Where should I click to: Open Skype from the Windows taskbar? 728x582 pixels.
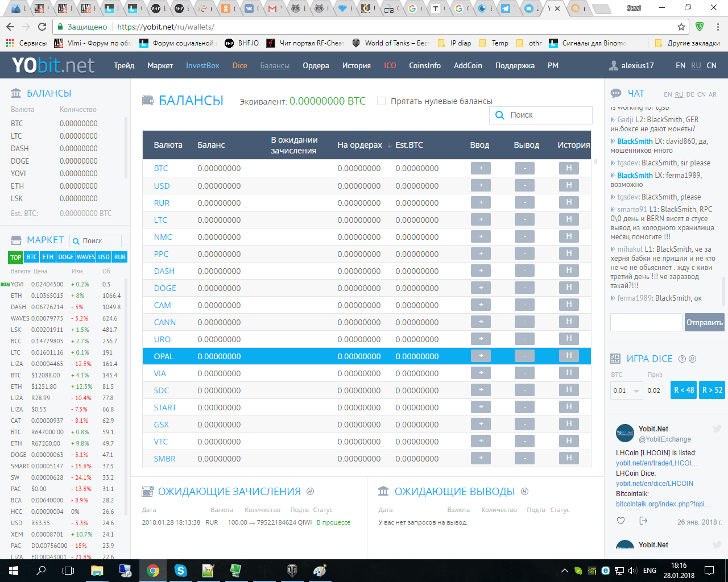coord(180,571)
